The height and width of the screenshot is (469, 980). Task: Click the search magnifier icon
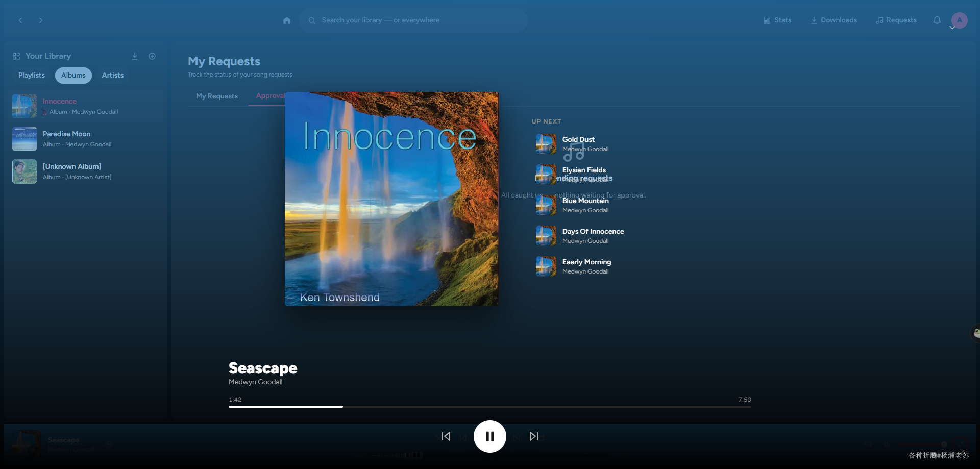coord(312,20)
